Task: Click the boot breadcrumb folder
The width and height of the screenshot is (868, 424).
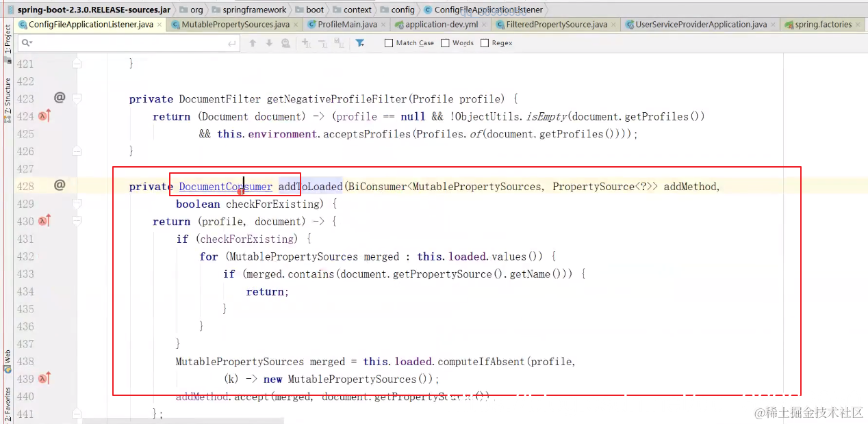Action: click(x=309, y=10)
